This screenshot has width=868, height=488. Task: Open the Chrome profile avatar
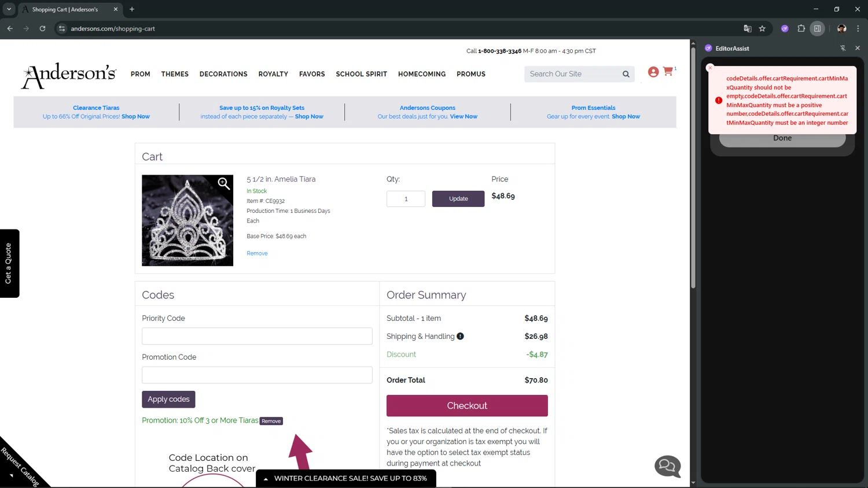coord(841,28)
